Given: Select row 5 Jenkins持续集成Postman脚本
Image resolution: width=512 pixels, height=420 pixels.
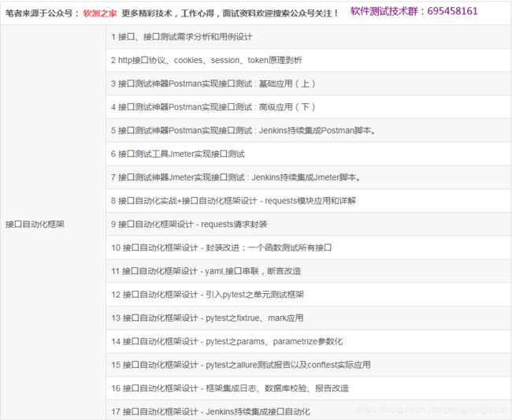Looking at the screenshot, I should (x=309, y=131).
